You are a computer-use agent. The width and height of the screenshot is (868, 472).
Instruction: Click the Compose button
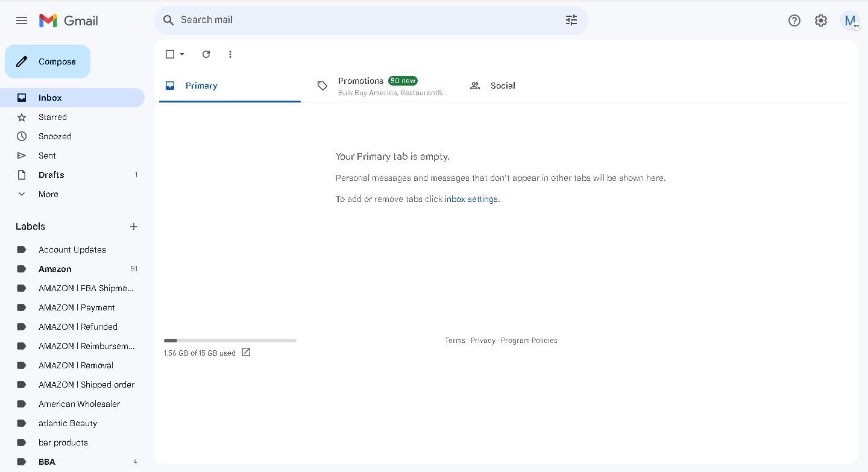[48, 61]
